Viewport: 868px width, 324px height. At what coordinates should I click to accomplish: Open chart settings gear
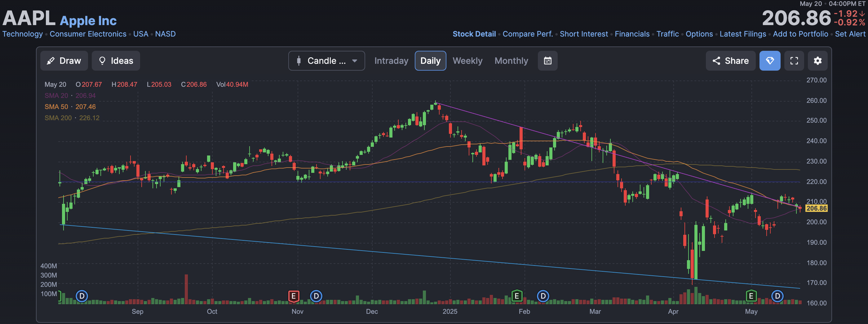tap(817, 61)
